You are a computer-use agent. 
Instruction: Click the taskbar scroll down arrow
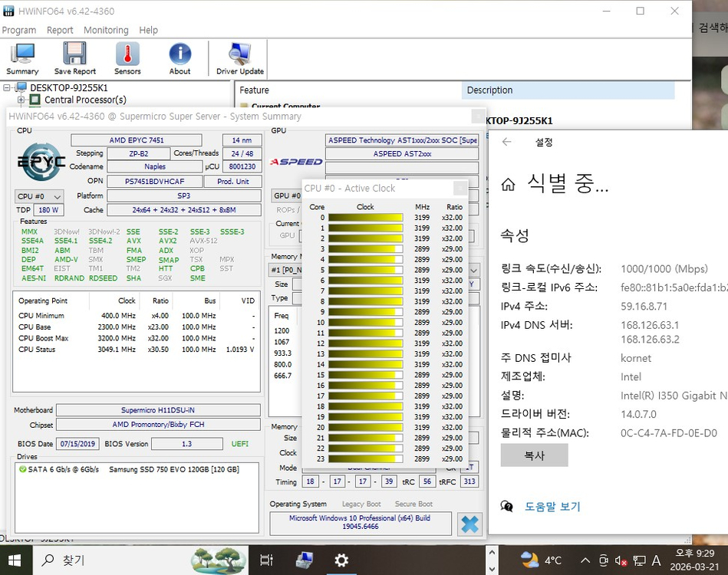pyautogui.click(x=492, y=568)
